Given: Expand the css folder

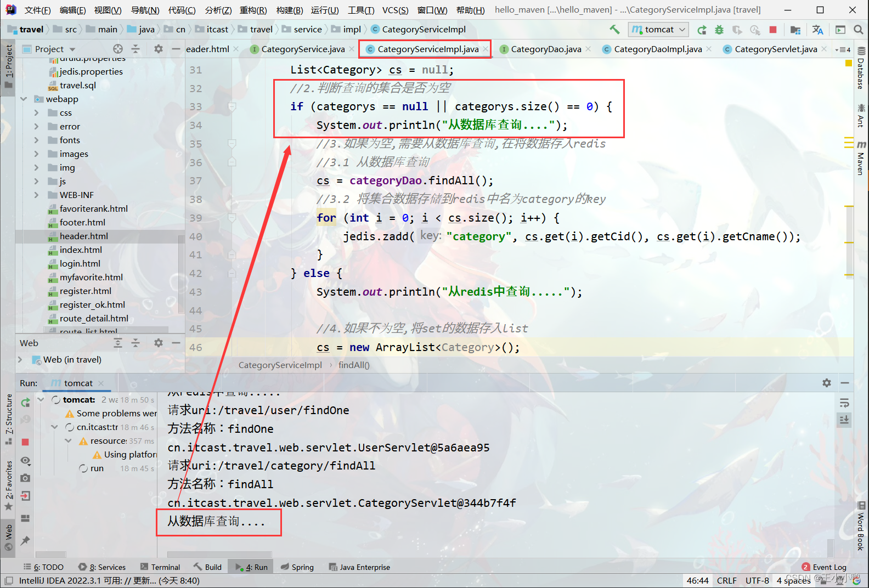Looking at the screenshot, I should (37, 113).
